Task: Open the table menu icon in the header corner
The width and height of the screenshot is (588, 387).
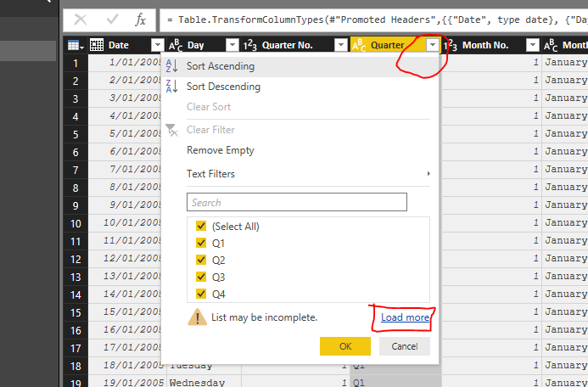Action: (76, 45)
